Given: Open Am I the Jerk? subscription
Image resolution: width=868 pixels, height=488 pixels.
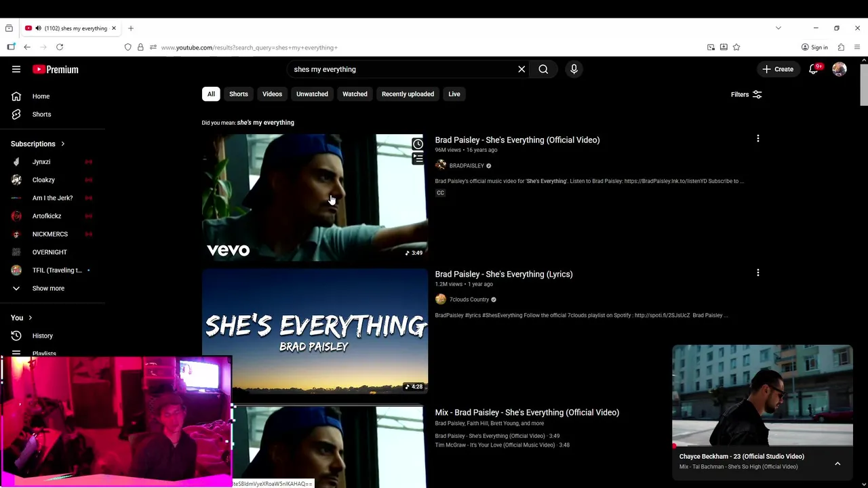Looking at the screenshot, I should pos(53,198).
